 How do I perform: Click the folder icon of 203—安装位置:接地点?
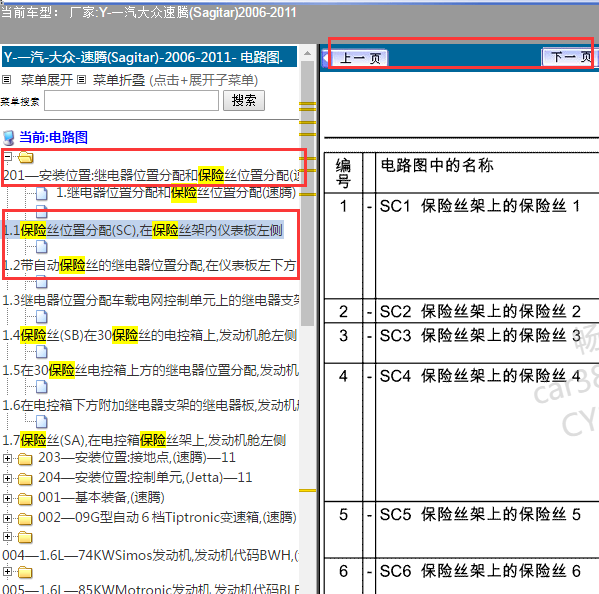[25, 458]
